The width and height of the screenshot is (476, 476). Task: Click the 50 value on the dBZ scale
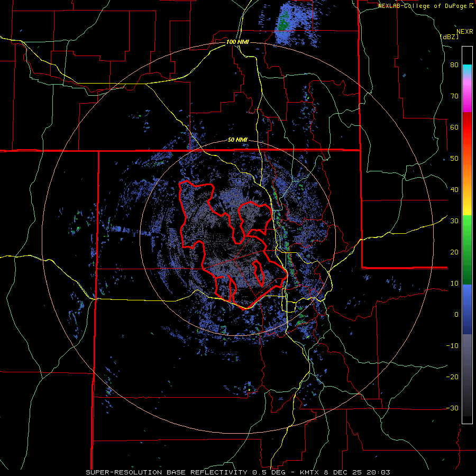coord(454,159)
